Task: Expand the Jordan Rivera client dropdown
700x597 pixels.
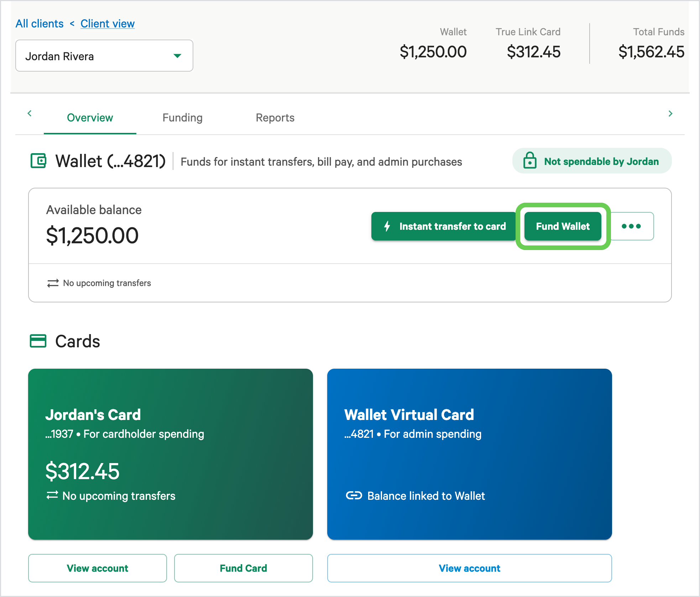Action: click(x=104, y=56)
